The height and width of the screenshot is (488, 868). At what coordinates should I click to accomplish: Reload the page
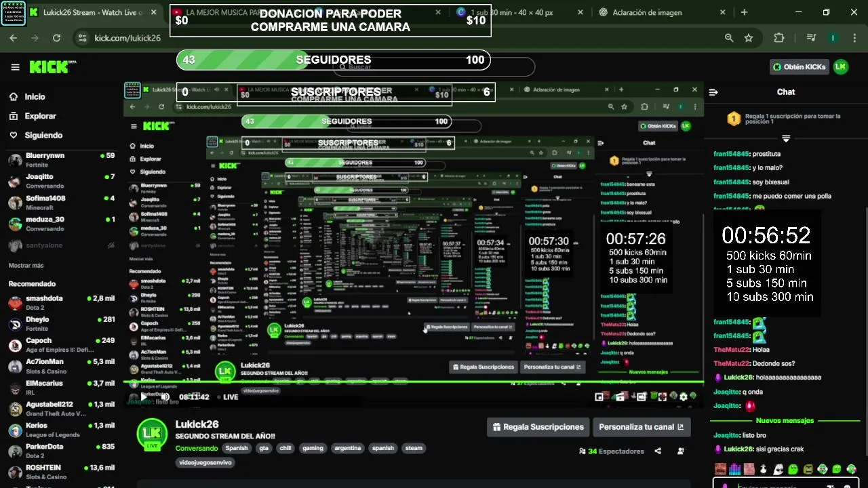[56, 38]
